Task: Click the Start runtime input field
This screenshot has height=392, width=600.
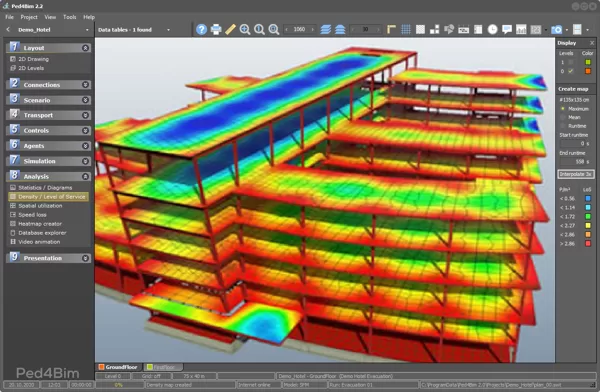Action: click(575, 143)
